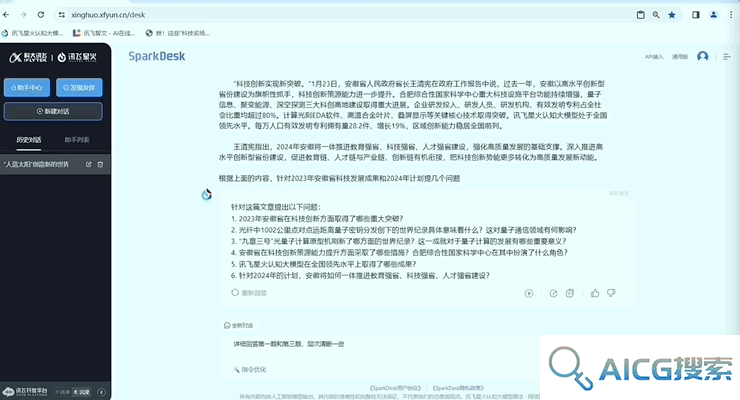Open the browser three-dot menu

click(731, 15)
